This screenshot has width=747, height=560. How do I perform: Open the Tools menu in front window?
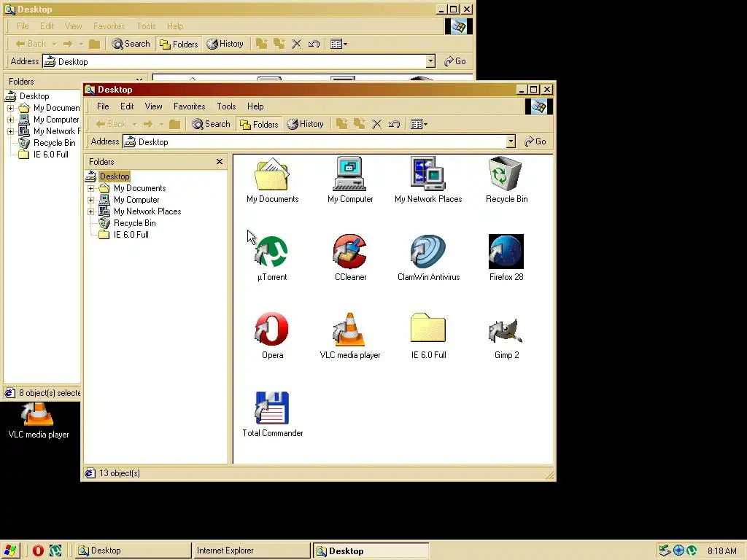[226, 106]
